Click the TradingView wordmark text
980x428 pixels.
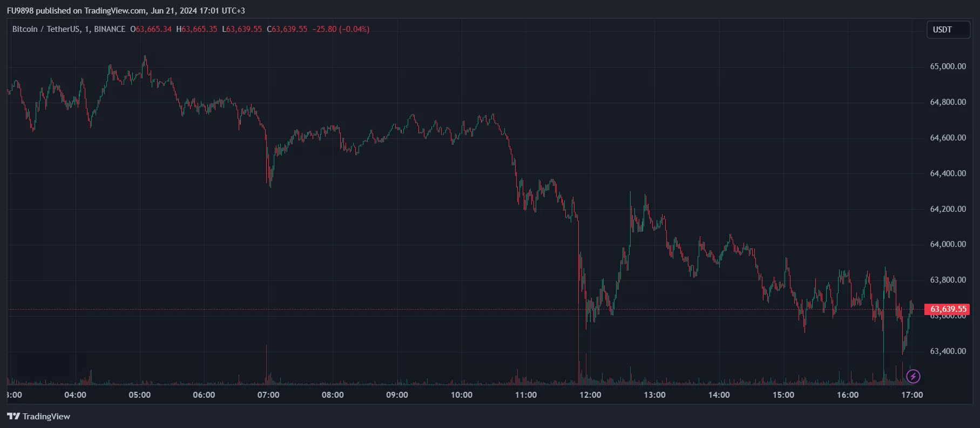(x=46, y=416)
